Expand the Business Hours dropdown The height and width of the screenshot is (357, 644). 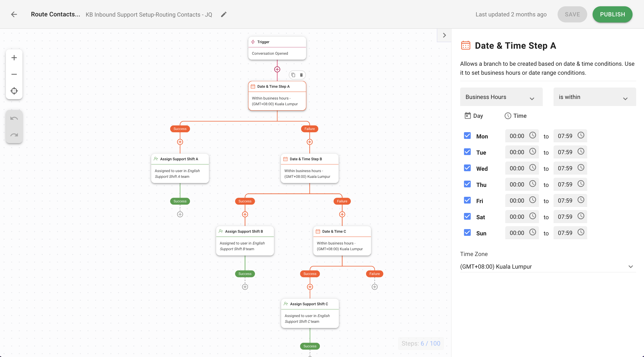point(501,97)
